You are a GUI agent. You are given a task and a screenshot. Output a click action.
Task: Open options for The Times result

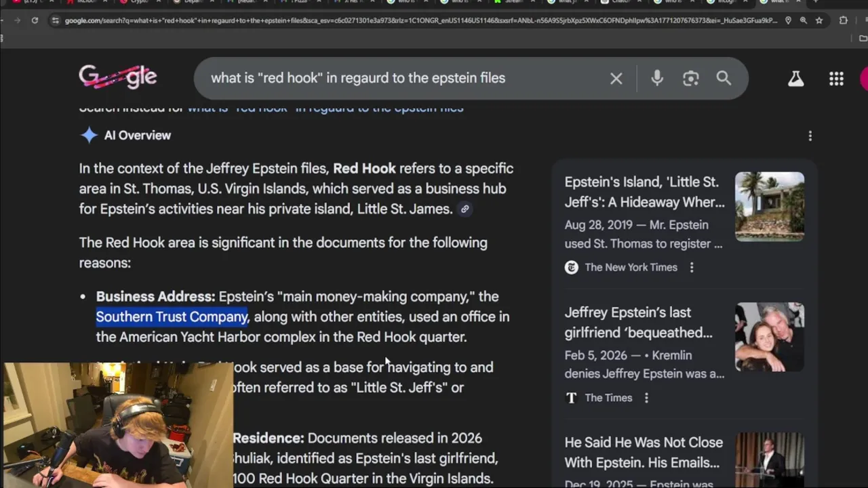(646, 398)
